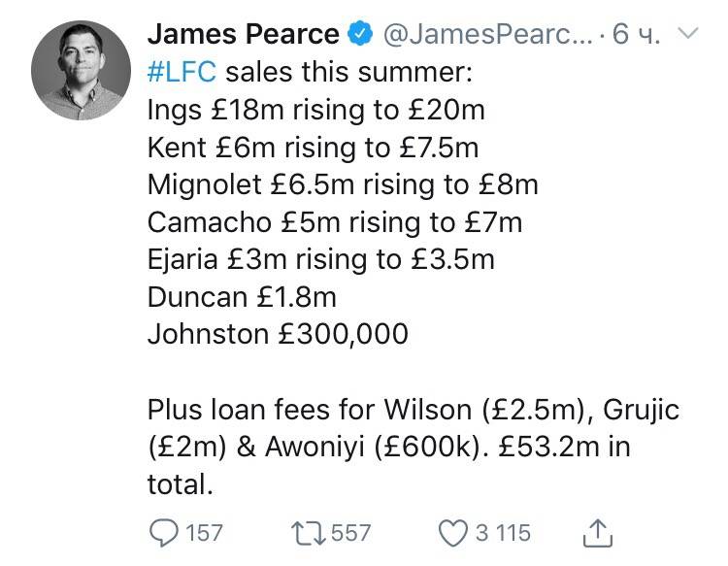Like the tweet with the heart icon
Screen dimensions: 728x566
tap(453, 532)
